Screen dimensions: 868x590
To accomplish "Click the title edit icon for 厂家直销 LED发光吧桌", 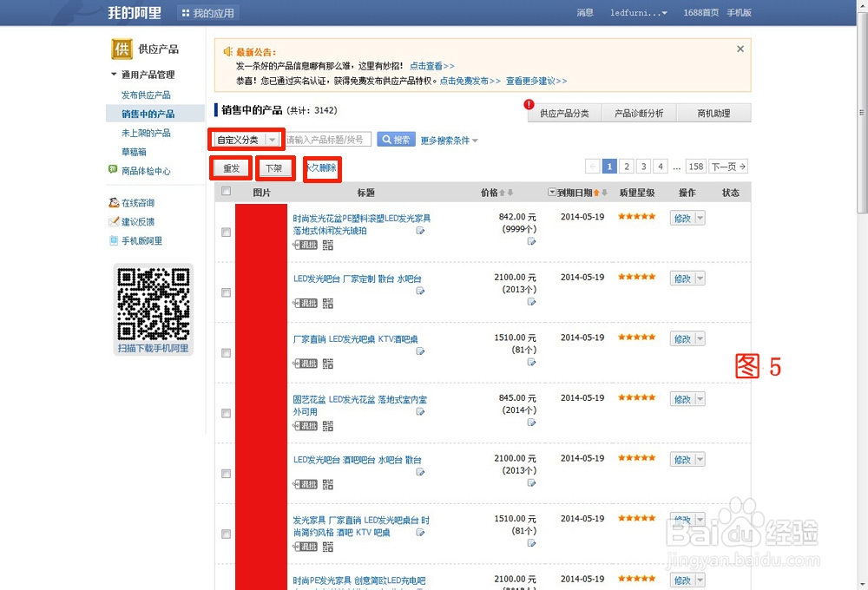I will point(421,351).
